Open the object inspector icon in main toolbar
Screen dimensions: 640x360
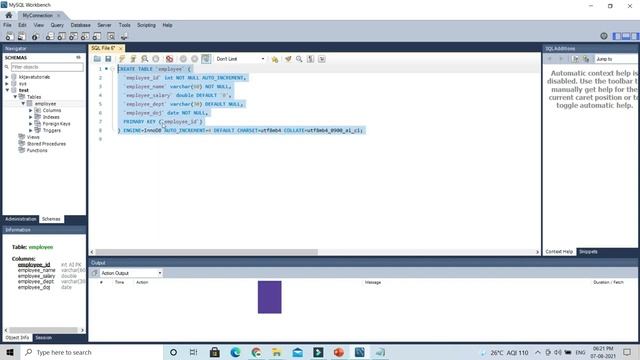(35, 37)
